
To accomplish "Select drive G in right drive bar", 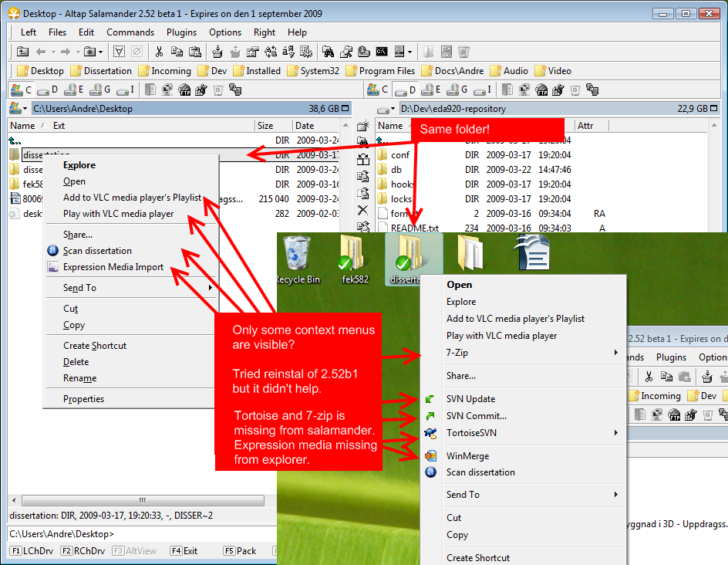I will coord(457,90).
